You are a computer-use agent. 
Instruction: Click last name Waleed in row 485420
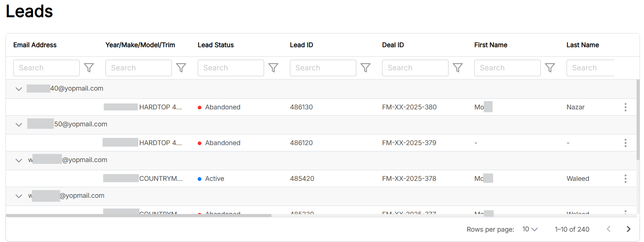[578, 179]
